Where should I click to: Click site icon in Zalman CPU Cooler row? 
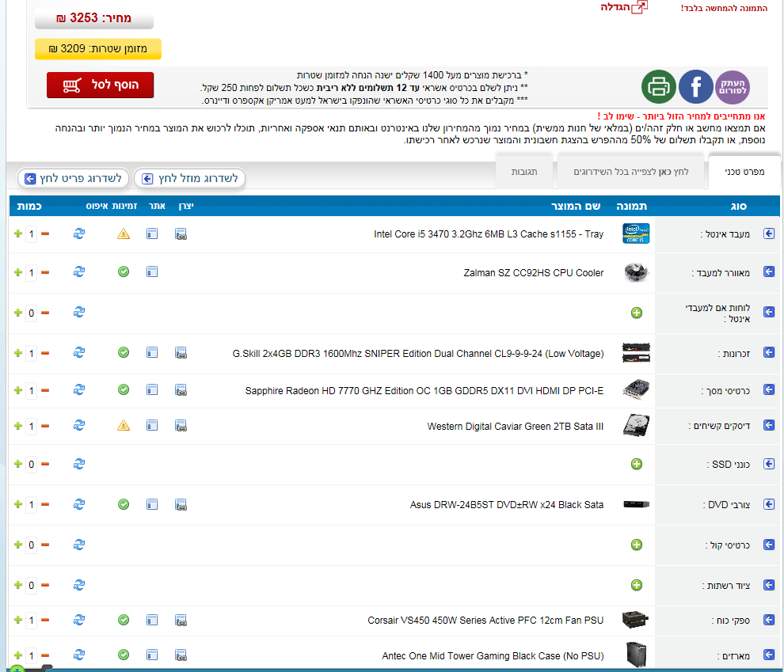pyautogui.click(x=152, y=272)
